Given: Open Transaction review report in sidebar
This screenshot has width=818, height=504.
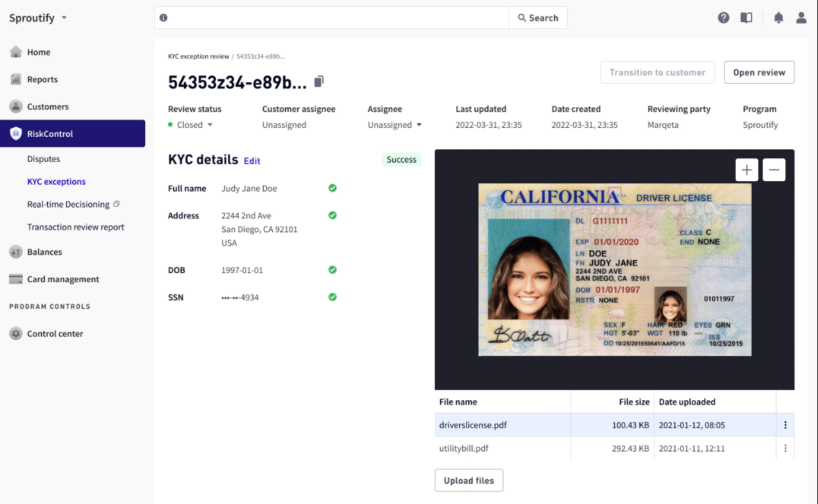Looking at the screenshot, I should point(76,227).
